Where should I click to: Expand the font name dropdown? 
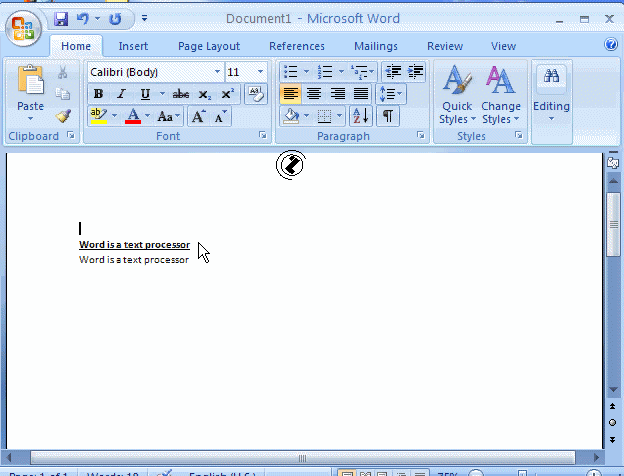217,72
